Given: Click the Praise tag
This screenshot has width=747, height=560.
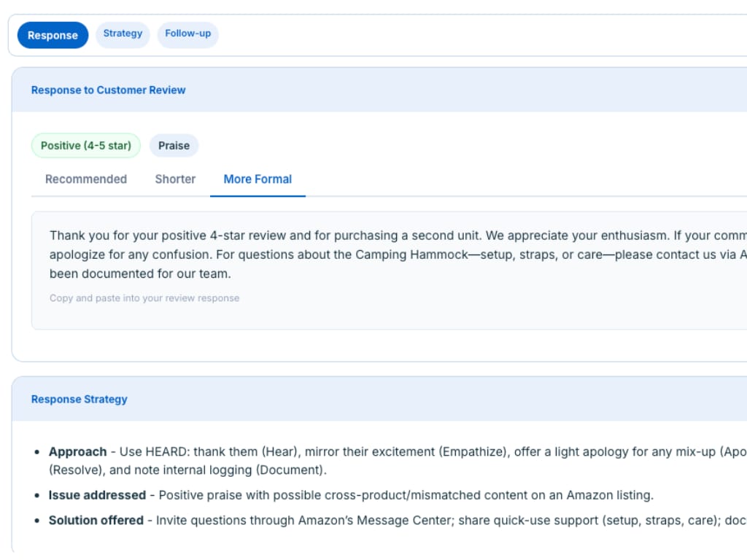Looking at the screenshot, I should click(174, 146).
